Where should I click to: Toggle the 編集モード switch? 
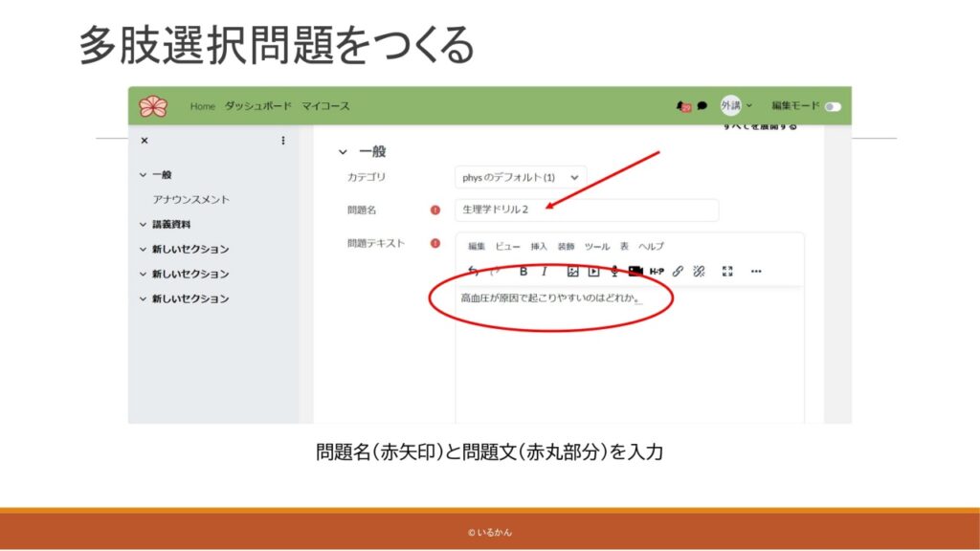pyautogui.click(x=832, y=106)
